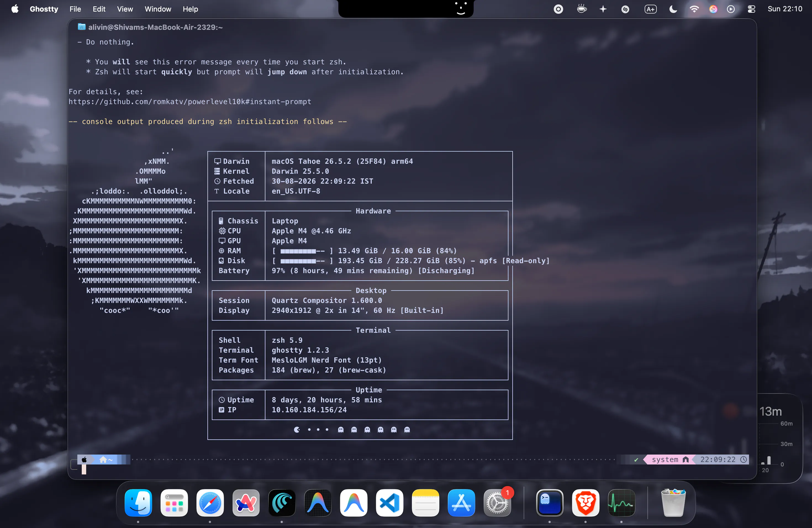Open Finder from the Dock
812x528 pixels.
coord(138,503)
